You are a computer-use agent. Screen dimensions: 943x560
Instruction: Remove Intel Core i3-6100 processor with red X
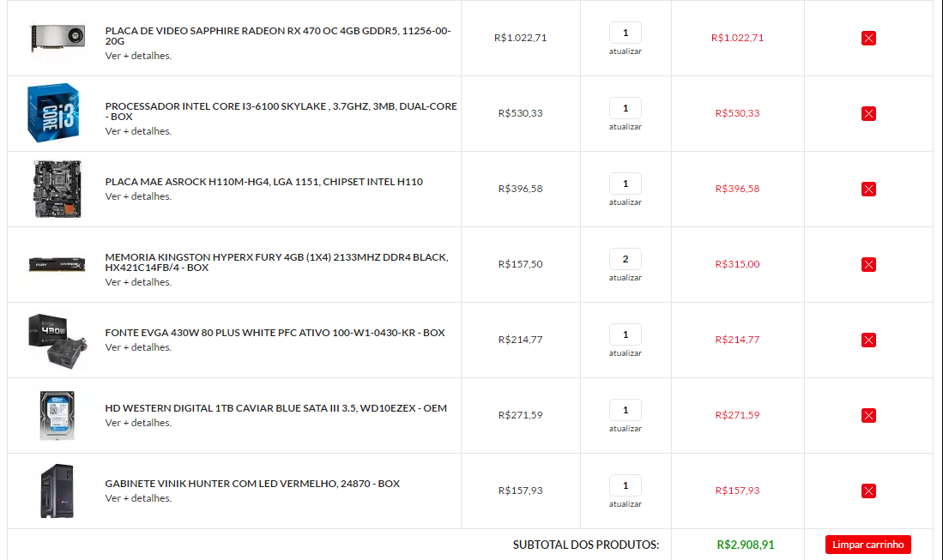tap(867, 113)
